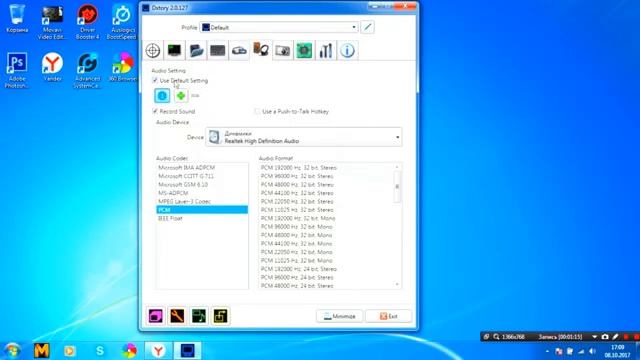Open the Windows Start menu
This screenshot has width=640, height=360.
[12, 351]
